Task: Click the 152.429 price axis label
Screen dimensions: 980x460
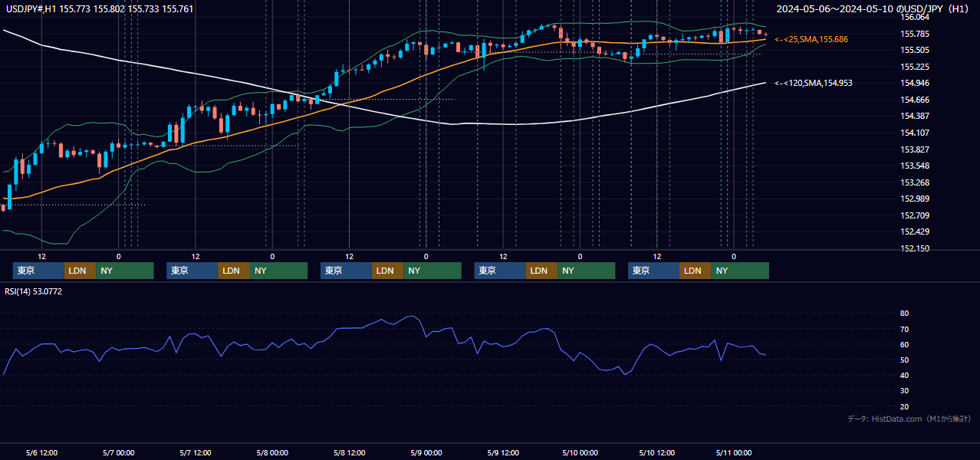Action: [916, 232]
